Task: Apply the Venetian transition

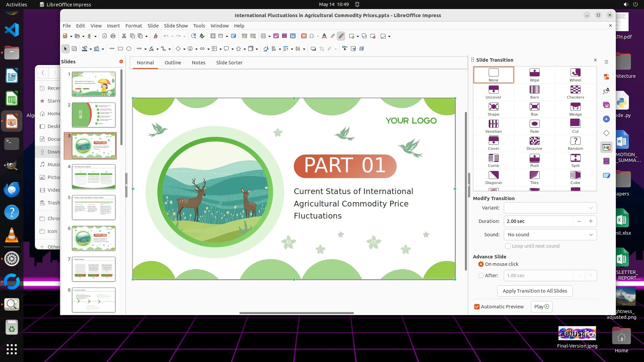Action: [x=493, y=124]
